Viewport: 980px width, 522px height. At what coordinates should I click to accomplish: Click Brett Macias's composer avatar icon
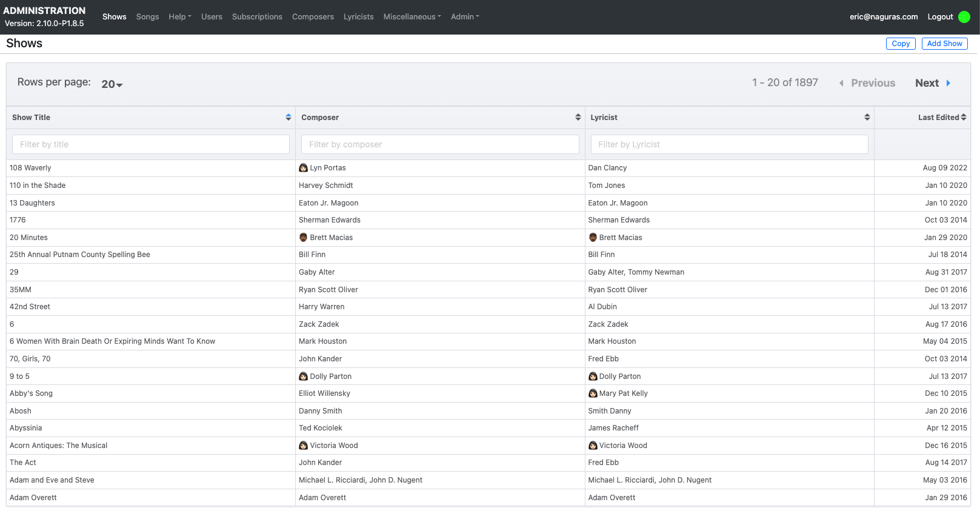tap(304, 238)
